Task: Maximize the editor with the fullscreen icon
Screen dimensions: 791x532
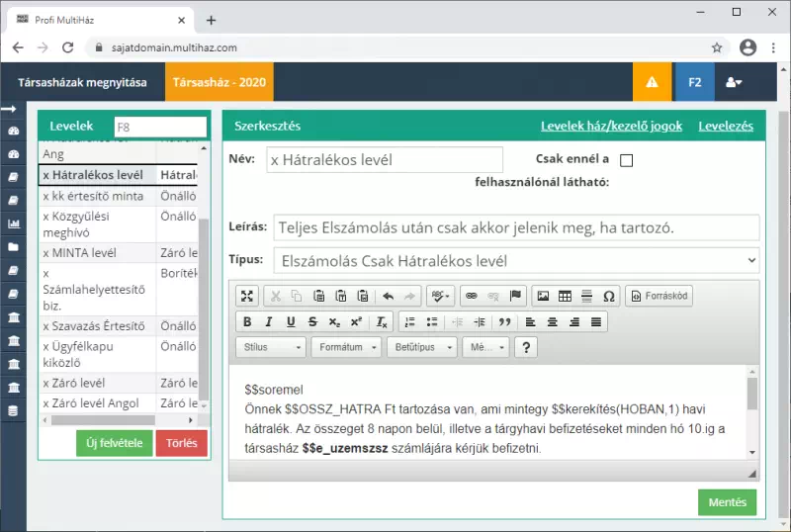Action: (247, 296)
